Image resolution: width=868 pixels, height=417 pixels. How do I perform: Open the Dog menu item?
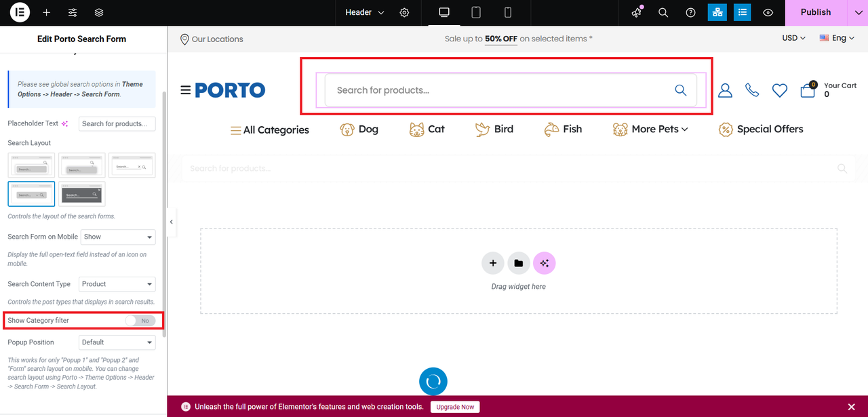(359, 129)
